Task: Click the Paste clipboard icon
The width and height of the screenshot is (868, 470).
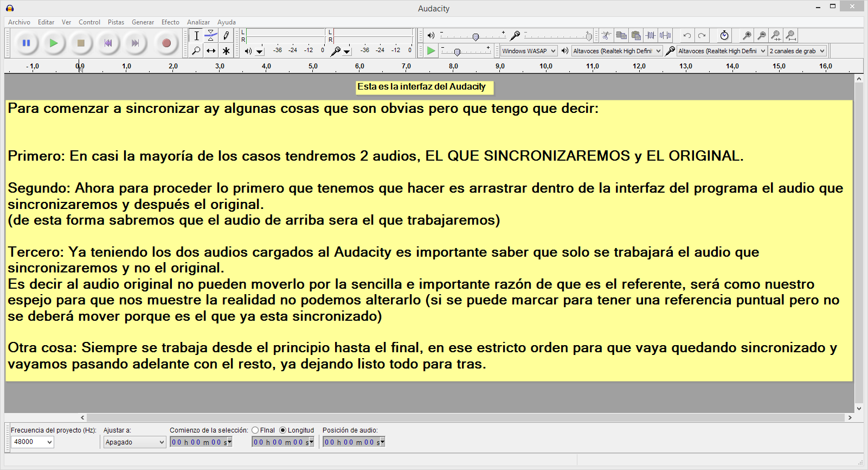Action: (x=636, y=35)
